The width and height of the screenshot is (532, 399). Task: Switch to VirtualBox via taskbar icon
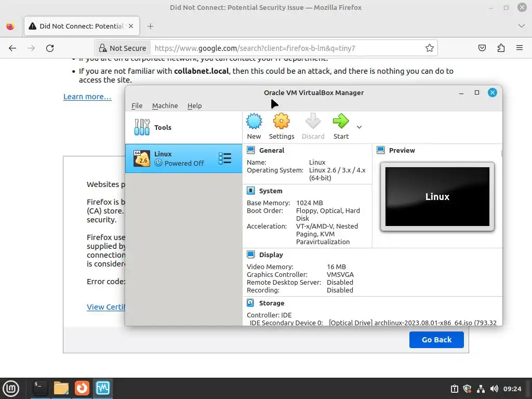tap(102, 388)
